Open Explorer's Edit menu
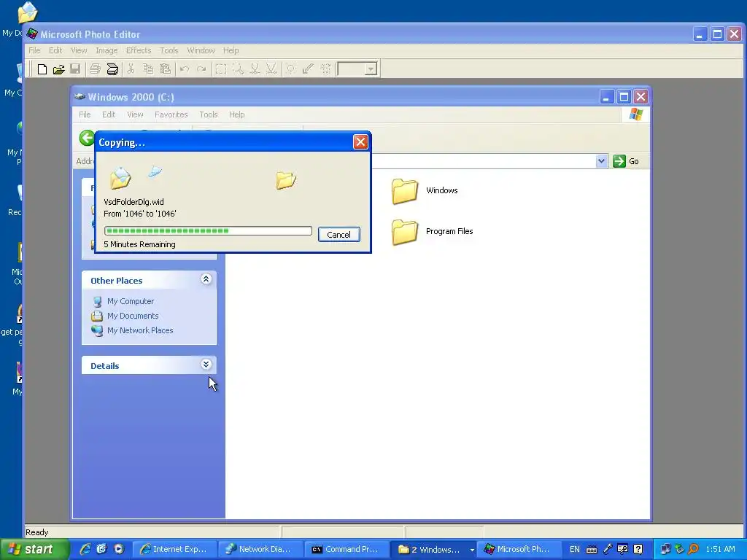The height and width of the screenshot is (560, 747). 108,114
